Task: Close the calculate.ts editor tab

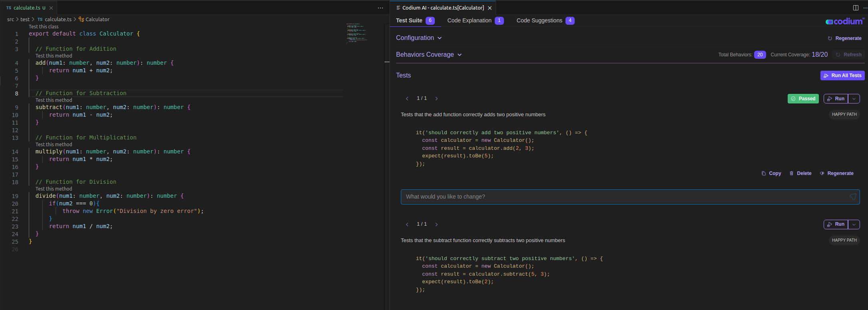Action: click(x=51, y=8)
